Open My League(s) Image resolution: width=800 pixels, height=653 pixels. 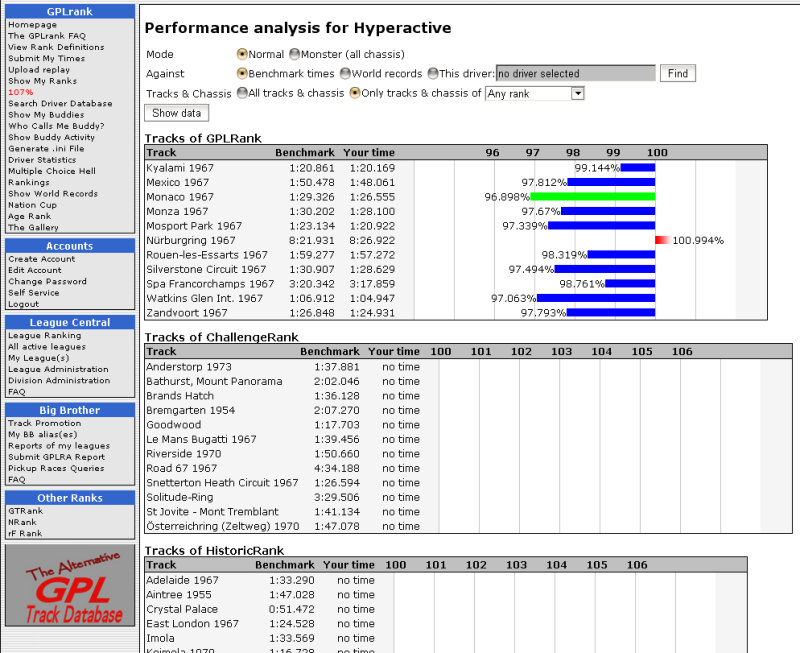click(38, 358)
